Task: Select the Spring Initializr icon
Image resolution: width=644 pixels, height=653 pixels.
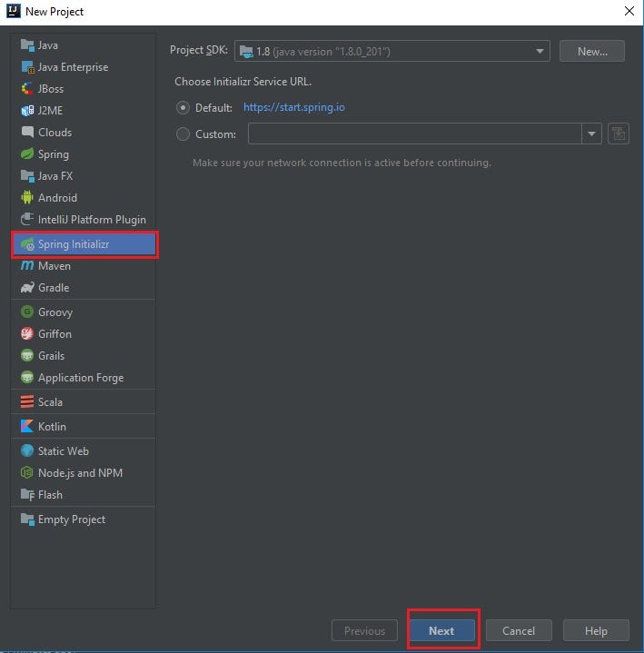Action: tap(27, 244)
